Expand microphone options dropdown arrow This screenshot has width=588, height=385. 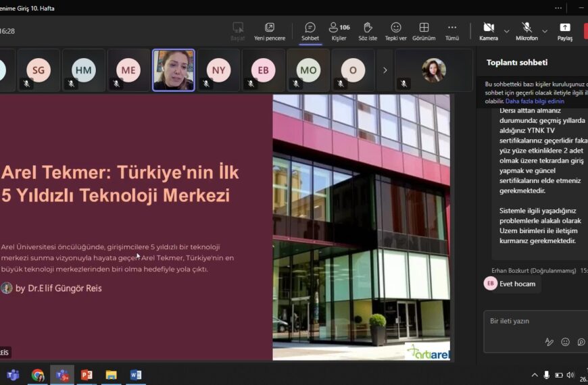[x=545, y=31]
